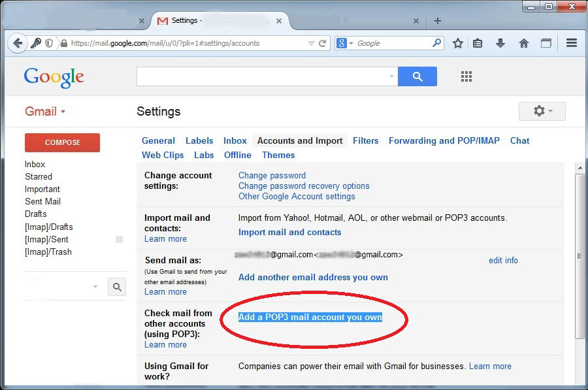
Task: Close the Settings tab
Action: click(x=278, y=21)
